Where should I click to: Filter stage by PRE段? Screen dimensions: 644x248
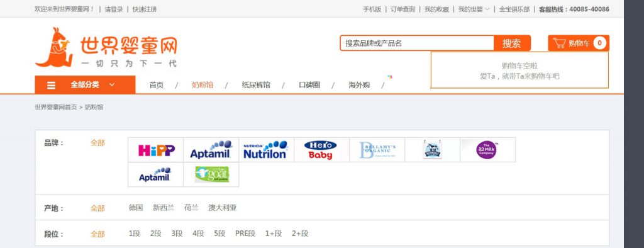tap(245, 234)
